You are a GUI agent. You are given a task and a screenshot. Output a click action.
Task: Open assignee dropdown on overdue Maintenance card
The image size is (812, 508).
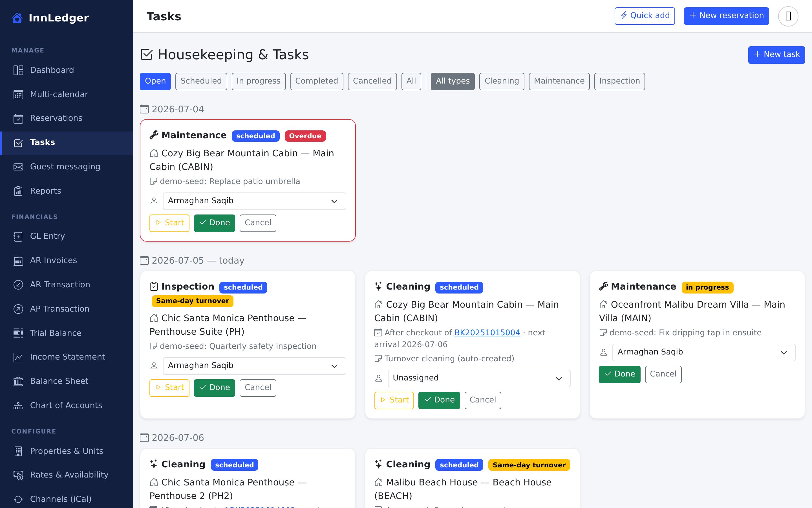(254, 201)
